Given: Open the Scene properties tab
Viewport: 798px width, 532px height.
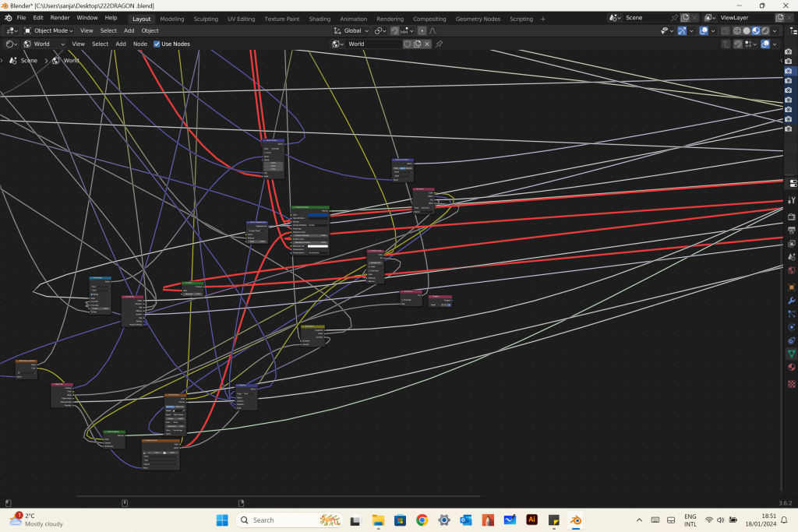Looking at the screenshot, I should (792, 257).
